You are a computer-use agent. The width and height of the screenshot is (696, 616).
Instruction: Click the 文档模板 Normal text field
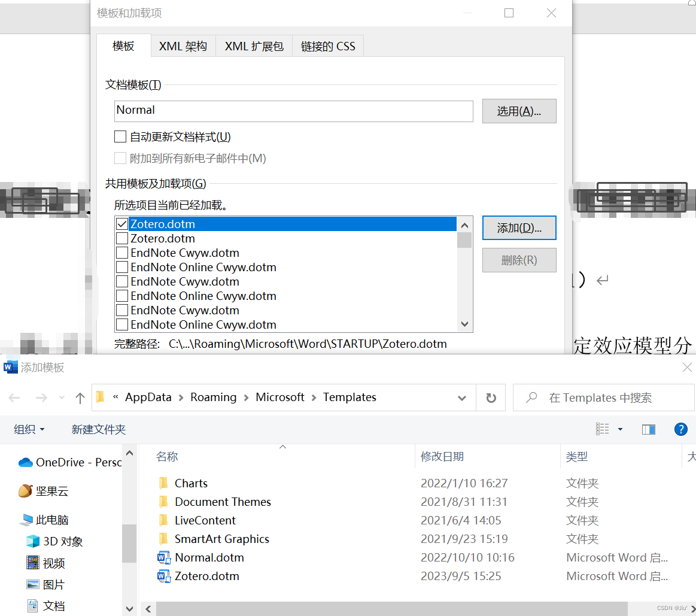coord(293,111)
